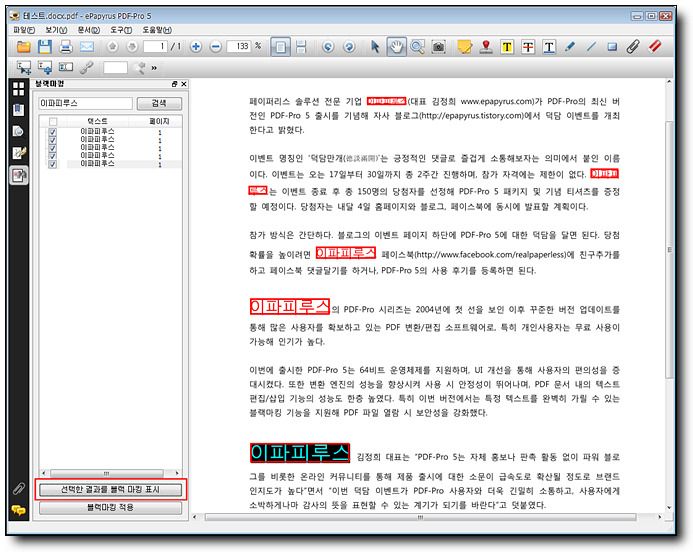Open the attachments paperclip panel at sidebar bottom
Image resolution: width=693 pixels, height=552 pixels.
click(19, 488)
